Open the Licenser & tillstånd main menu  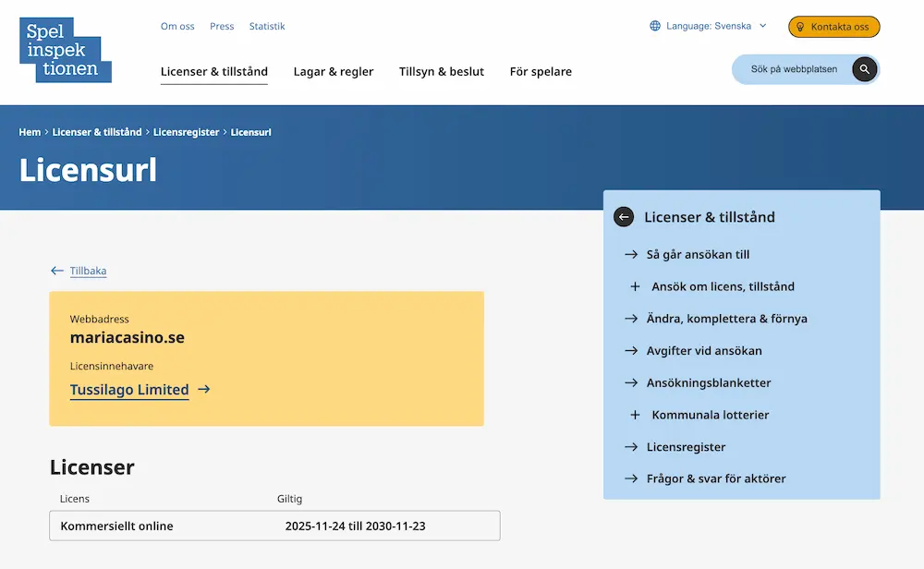point(214,72)
